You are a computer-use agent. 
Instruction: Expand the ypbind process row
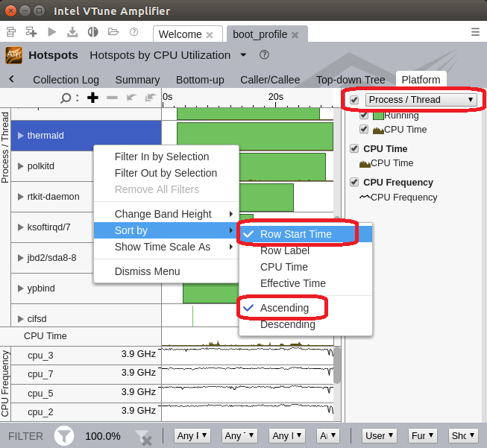tap(20, 288)
